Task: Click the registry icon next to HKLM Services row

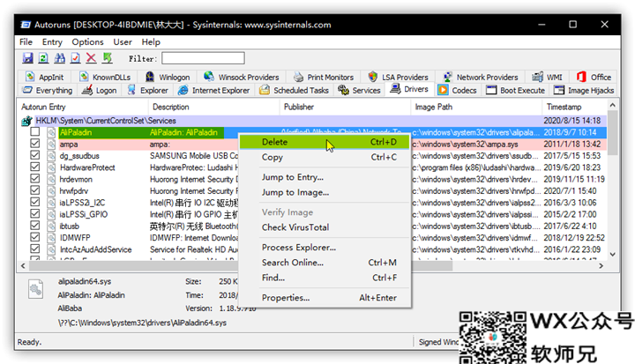Action: [x=26, y=121]
